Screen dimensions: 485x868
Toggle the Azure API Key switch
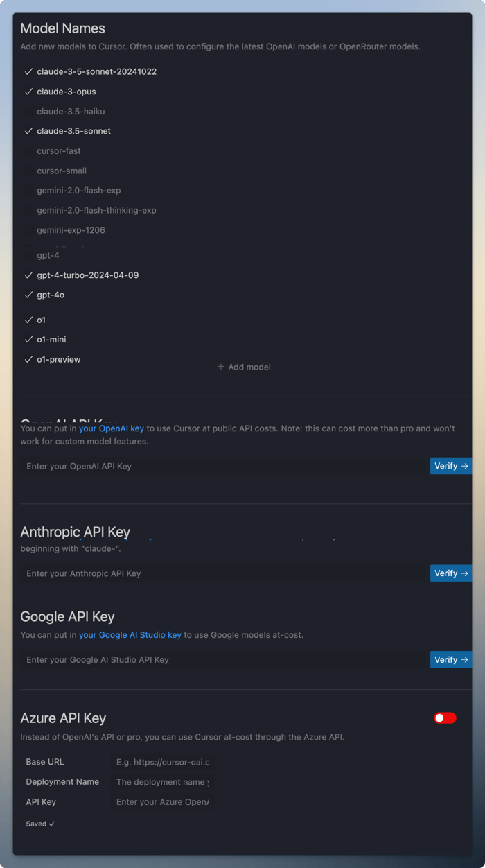tap(445, 718)
